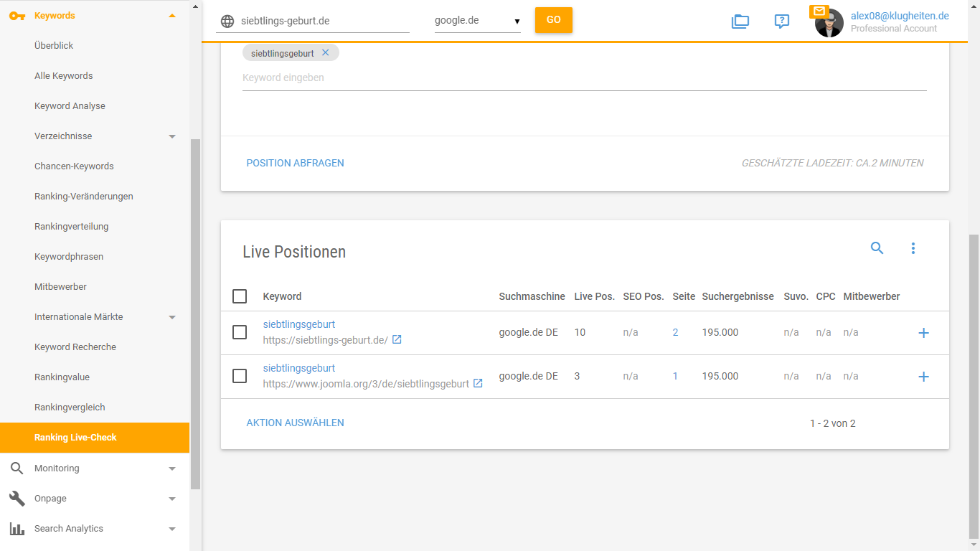Click the plus icon for siebtlings-geburt.de row

pos(923,333)
